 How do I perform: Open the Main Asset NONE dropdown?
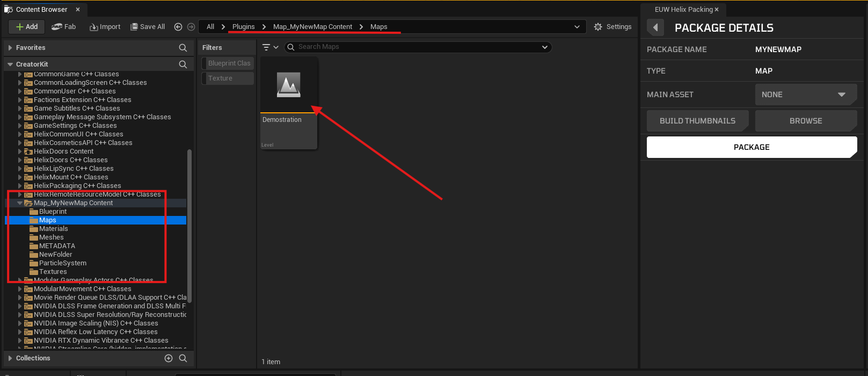(805, 95)
